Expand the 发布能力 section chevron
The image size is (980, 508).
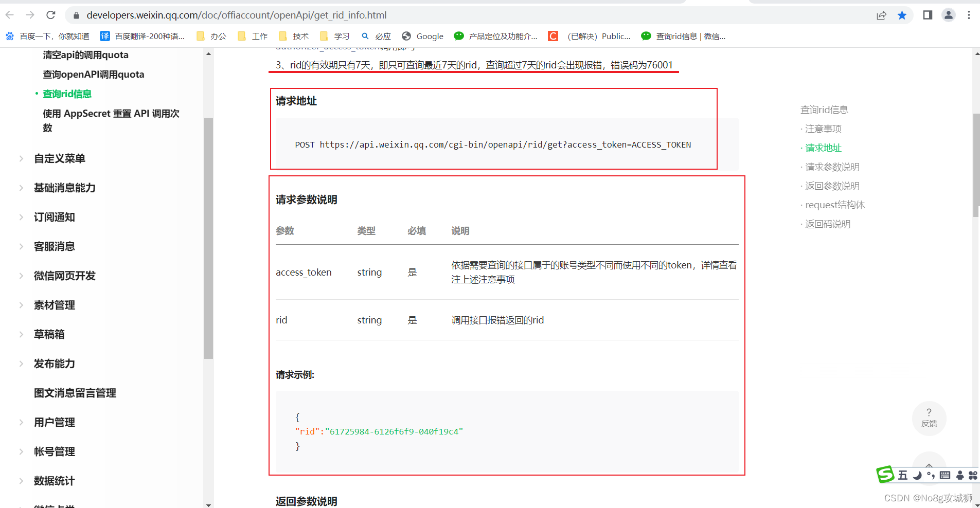[x=21, y=364]
